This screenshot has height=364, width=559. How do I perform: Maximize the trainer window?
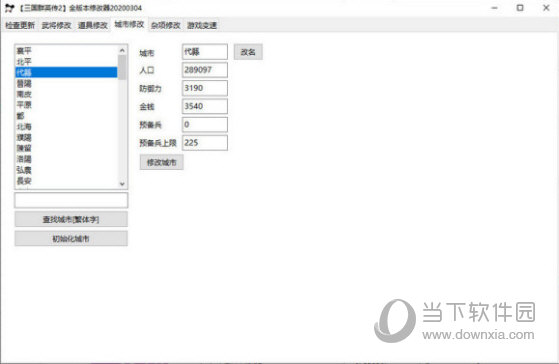tap(520, 8)
